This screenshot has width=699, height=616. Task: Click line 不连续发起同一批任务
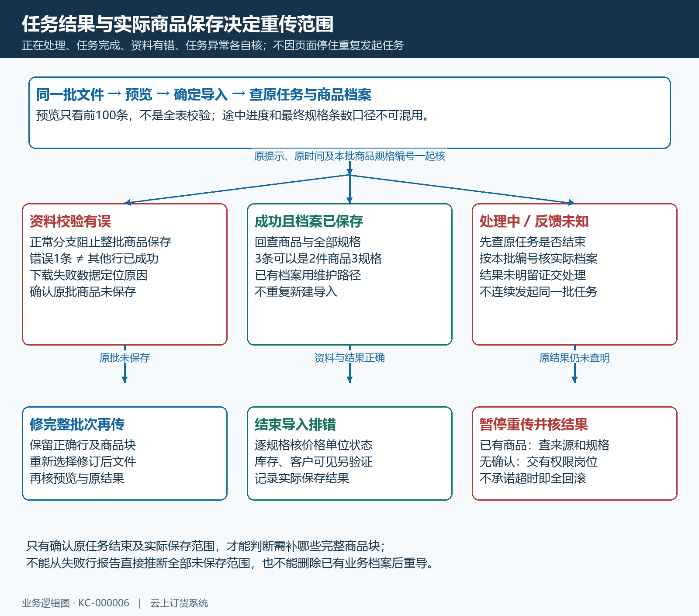coord(539,292)
